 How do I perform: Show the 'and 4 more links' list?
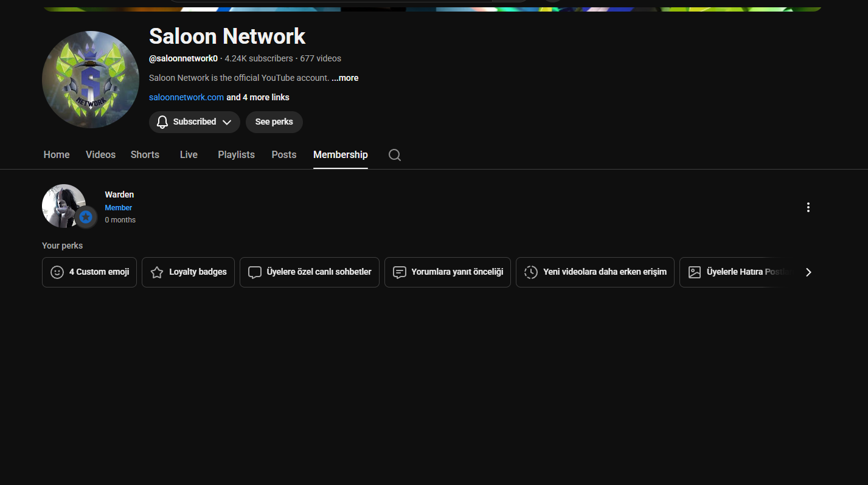pos(258,97)
